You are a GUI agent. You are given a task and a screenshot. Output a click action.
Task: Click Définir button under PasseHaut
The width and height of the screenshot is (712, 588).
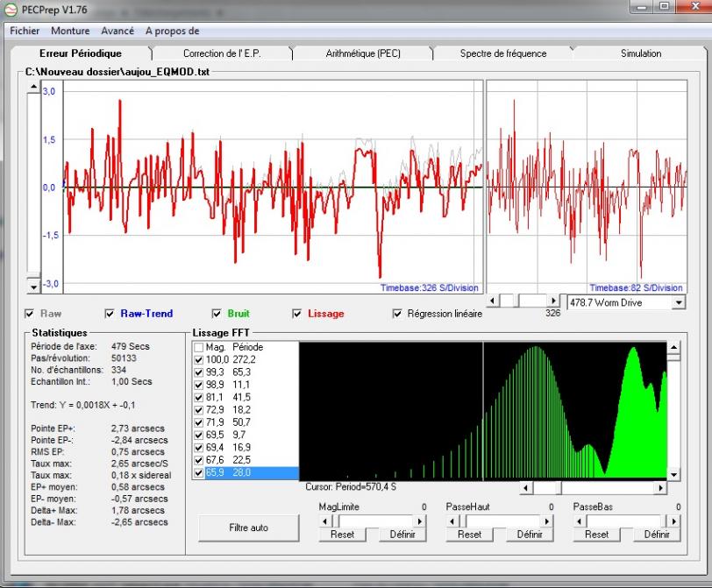[530, 535]
